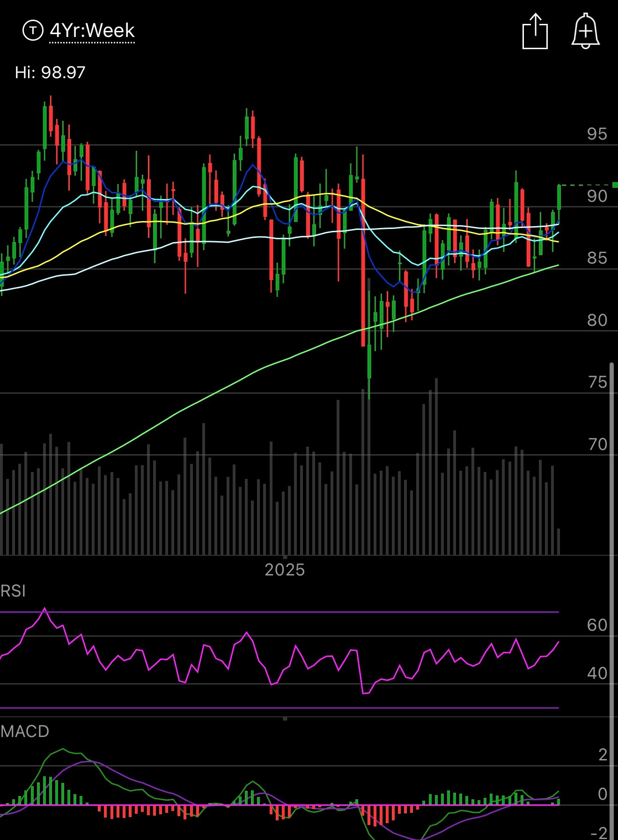Screen dimensions: 618x840
Task: Tap the 85 price axis label
Action: 597,258
